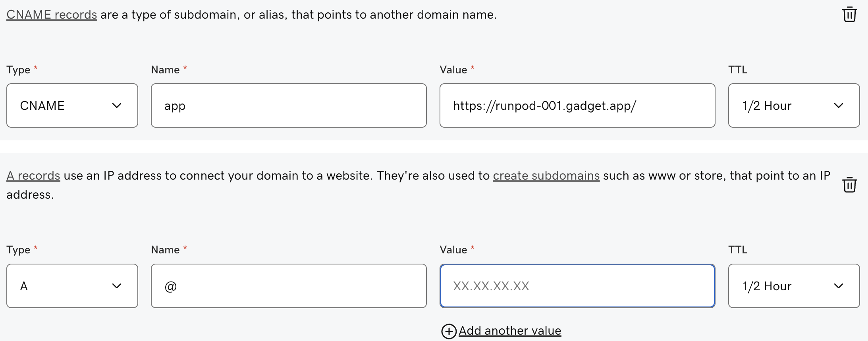Click the chevron arrow in the A record's TTL box
The width and height of the screenshot is (868, 341).
point(839,286)
